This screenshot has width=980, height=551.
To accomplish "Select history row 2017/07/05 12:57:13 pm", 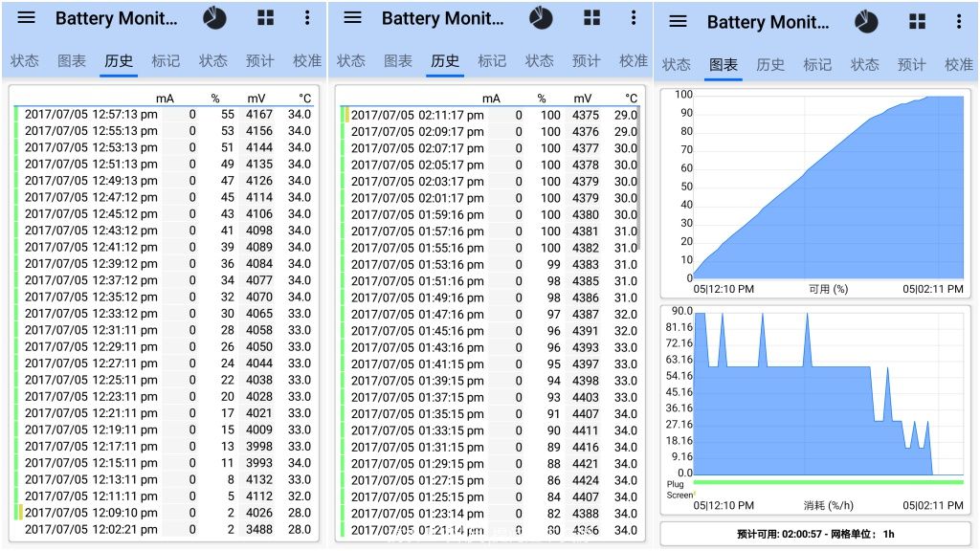I will pyautogui.click(x=164, y=115).
